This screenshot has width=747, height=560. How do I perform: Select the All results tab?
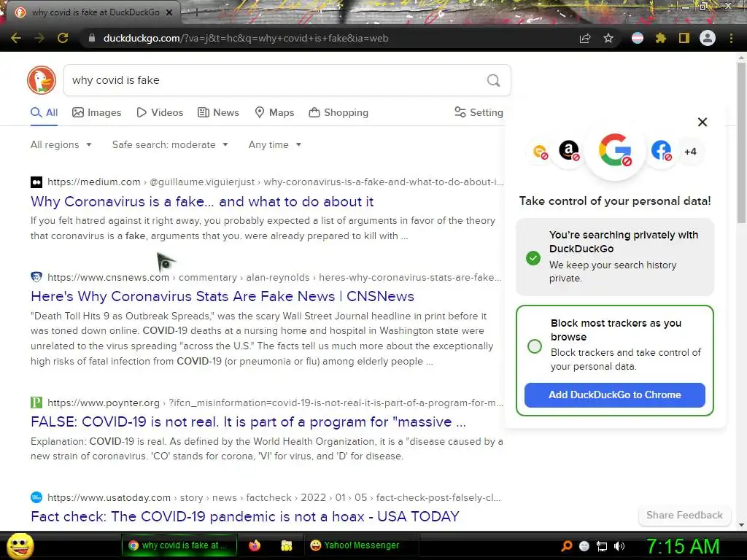pyautogui.click(x=44, y=112)
